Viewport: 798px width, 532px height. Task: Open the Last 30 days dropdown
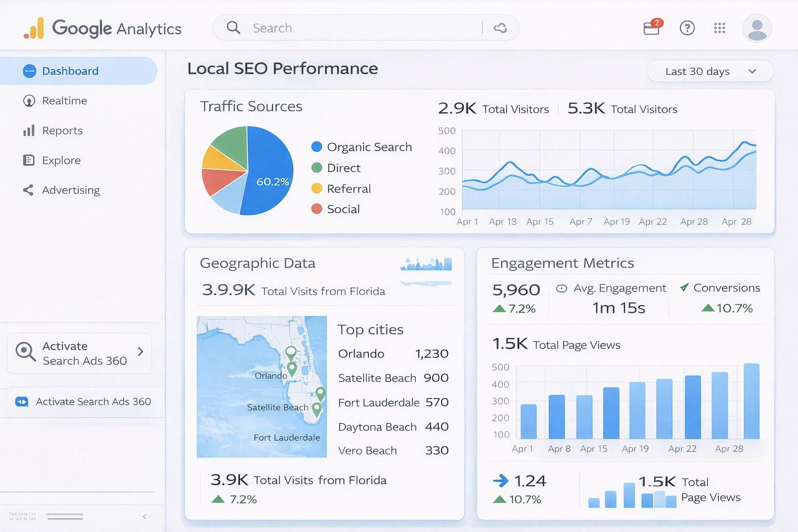[x=710, y=71]
